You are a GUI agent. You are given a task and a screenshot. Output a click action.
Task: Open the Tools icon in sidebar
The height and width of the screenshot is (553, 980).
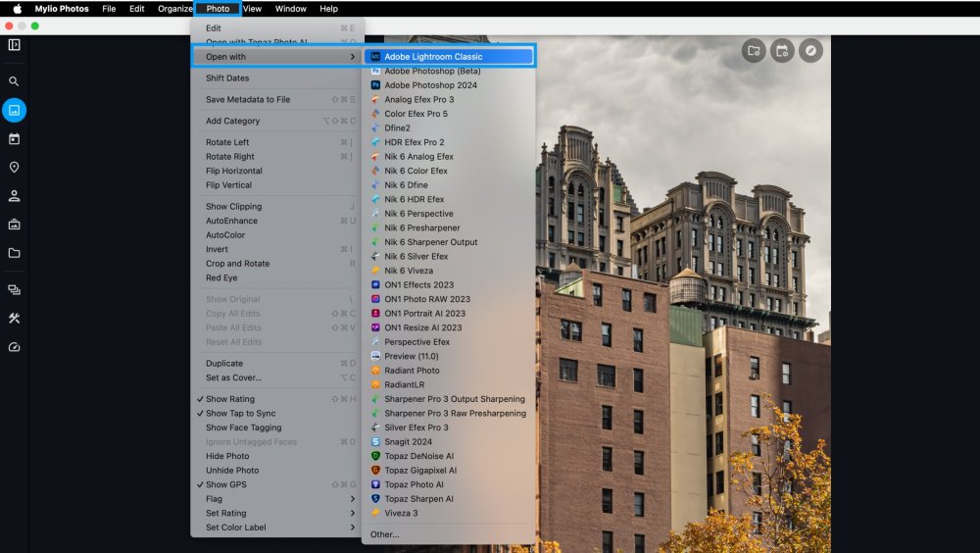(x=14, y=319)
